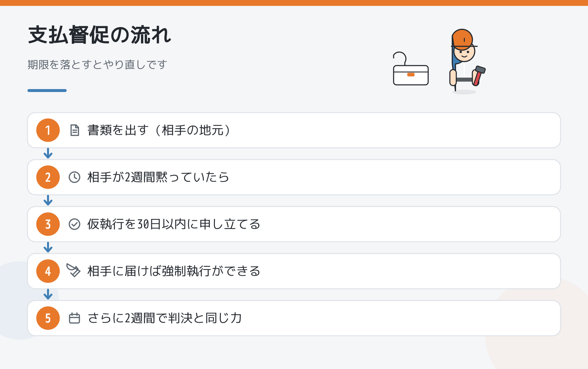Click text さらに2週間で判決と同じ力
Screen dimensions: 588x369
[165, 318]
